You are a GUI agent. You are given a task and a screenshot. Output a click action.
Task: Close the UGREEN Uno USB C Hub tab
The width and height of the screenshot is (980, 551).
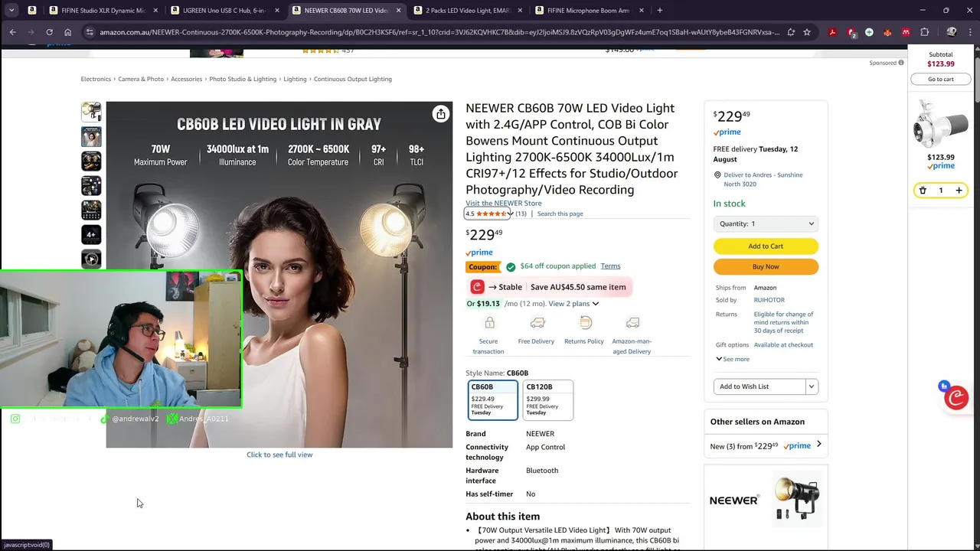tap(277, 10)
